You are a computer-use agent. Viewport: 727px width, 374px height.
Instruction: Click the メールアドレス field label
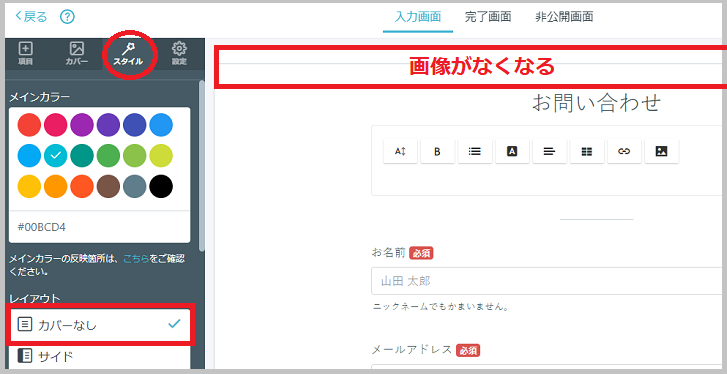coord(412,350)
